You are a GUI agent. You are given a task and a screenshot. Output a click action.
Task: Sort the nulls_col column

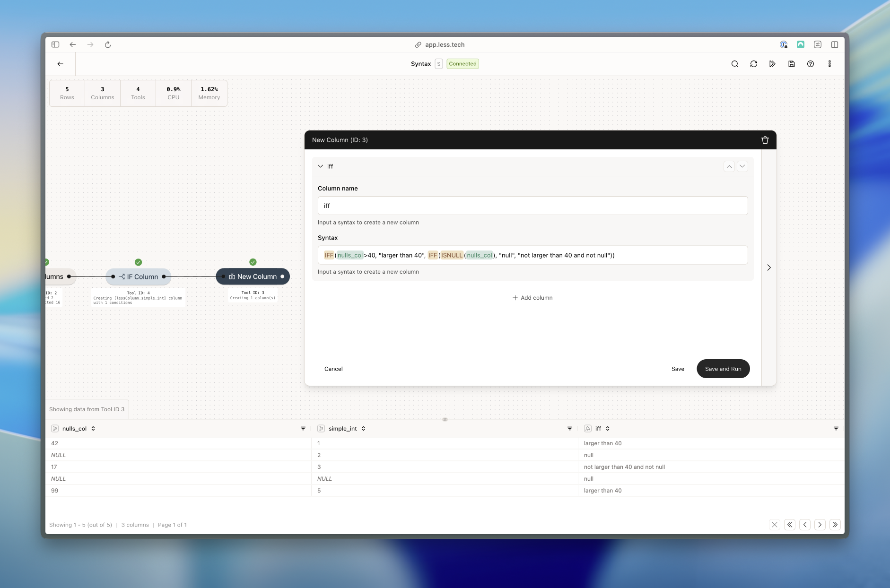pos(93,429)
